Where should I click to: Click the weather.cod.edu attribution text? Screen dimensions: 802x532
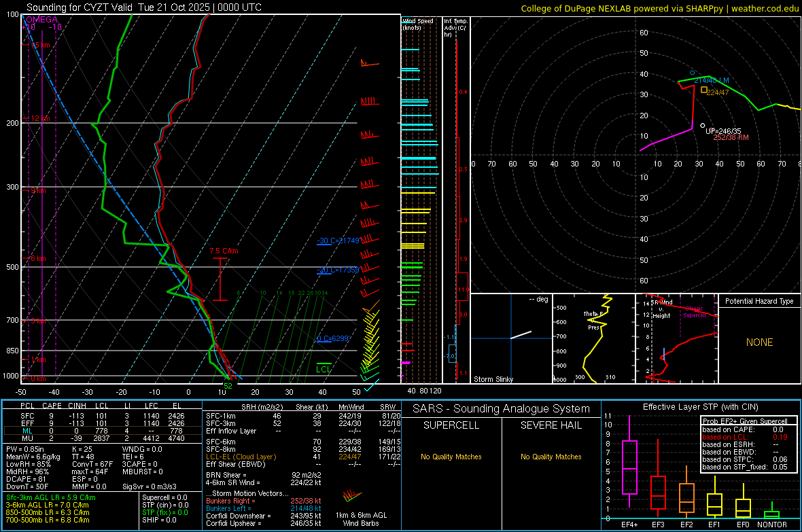(x=765, y=8)
